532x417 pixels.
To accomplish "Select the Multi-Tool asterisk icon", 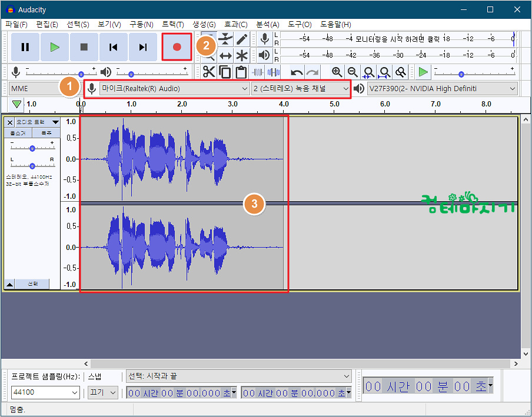I will tap(241, 55).
